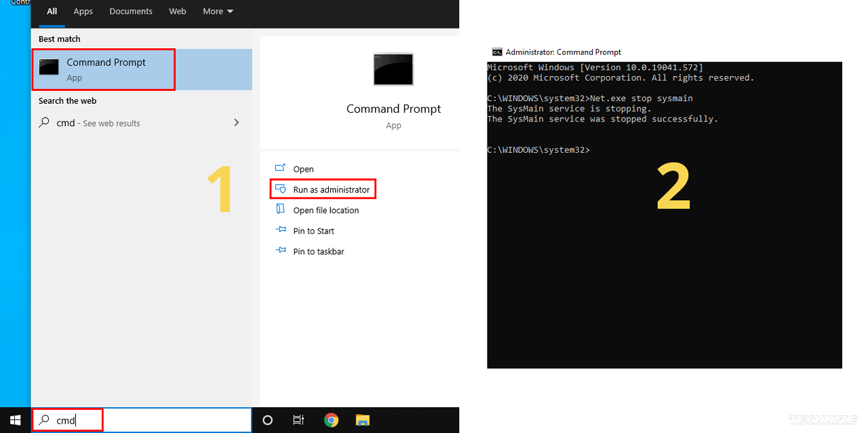868x433 pixels.
Task: Switch to the Documents search tab
Action: click(x=131, y=12)
